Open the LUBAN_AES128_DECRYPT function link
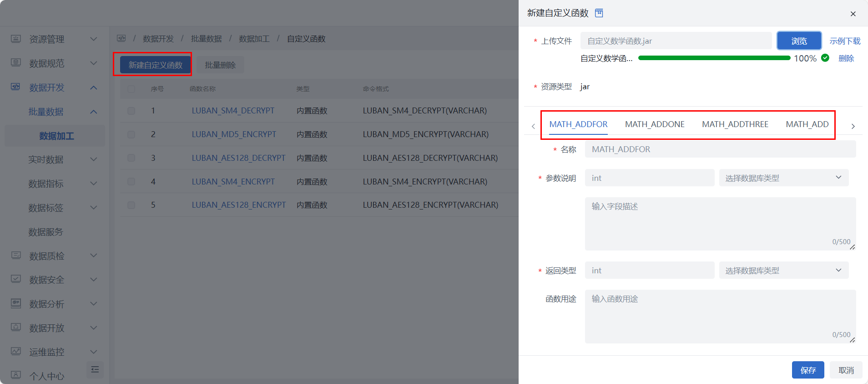 click(x=238, y=158)
